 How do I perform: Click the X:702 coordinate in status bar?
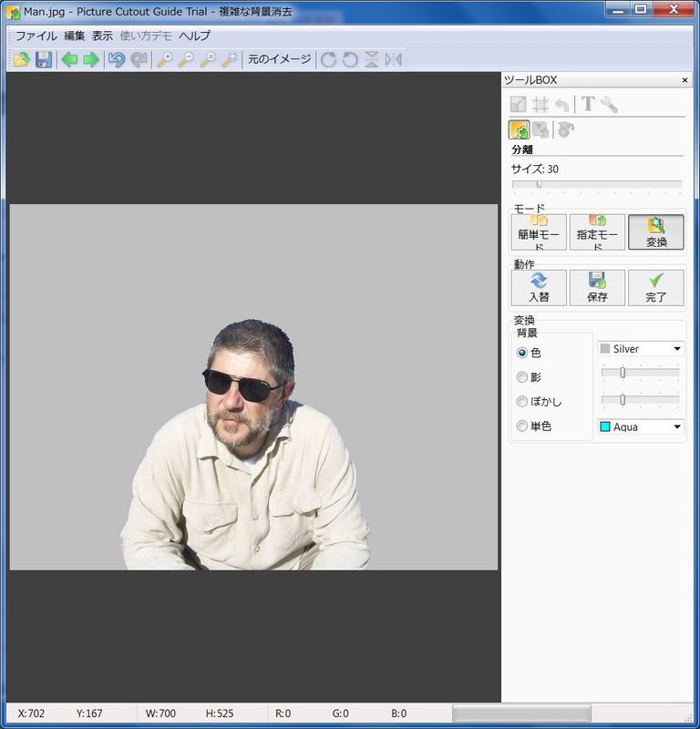31,714
